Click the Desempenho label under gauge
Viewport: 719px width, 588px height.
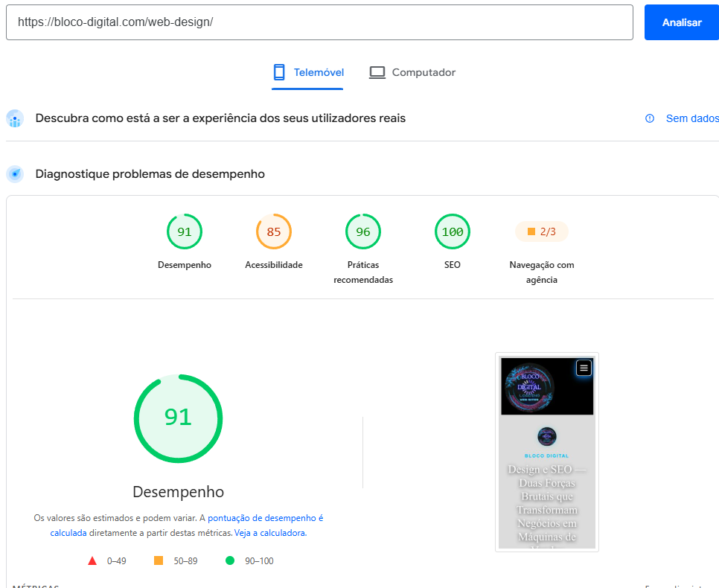point(185,265)
